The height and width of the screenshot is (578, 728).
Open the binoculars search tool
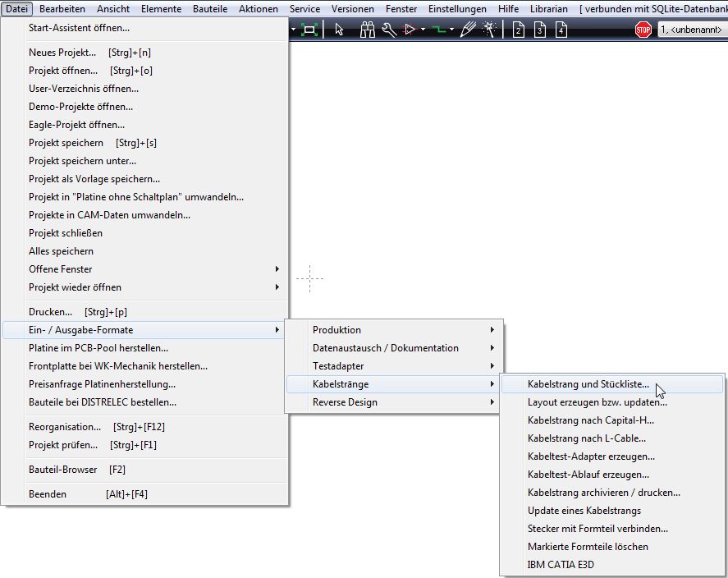click(367, 30)
